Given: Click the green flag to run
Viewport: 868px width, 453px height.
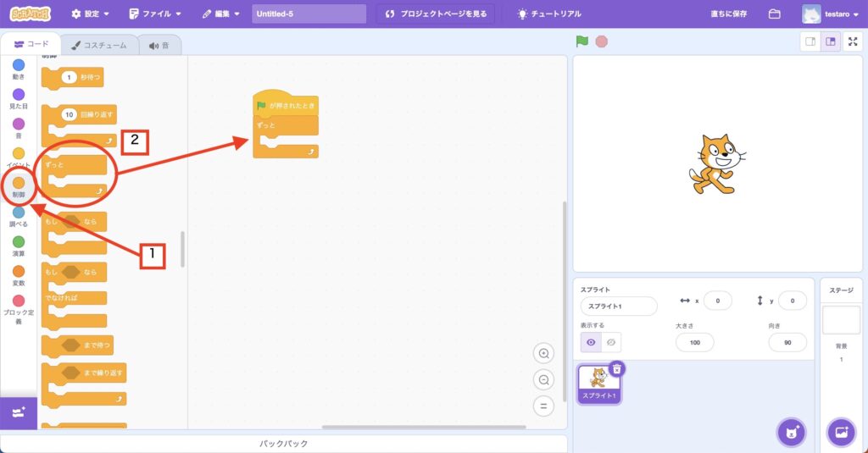Looking at the screenshot, I should (581, 41).
